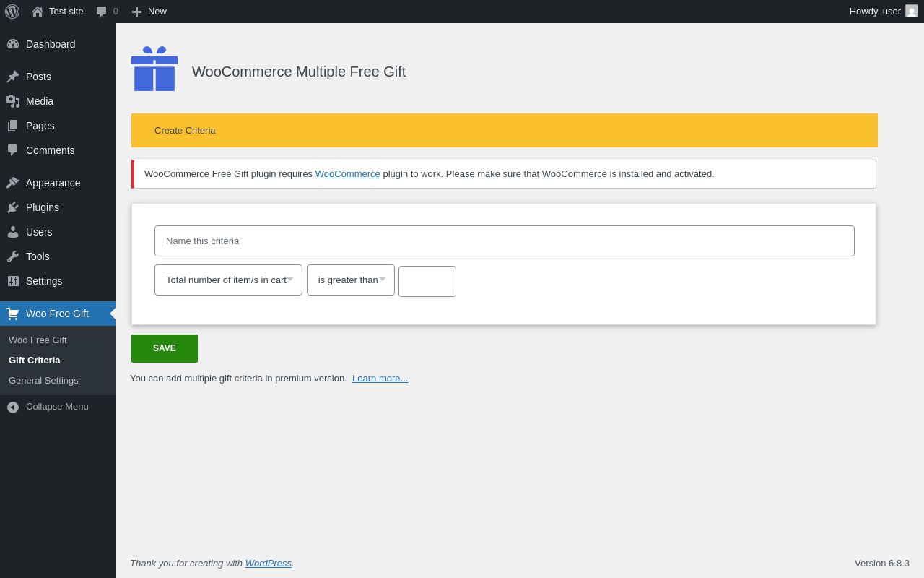Click the 'Howdy, user' account text

pos(875,12)
